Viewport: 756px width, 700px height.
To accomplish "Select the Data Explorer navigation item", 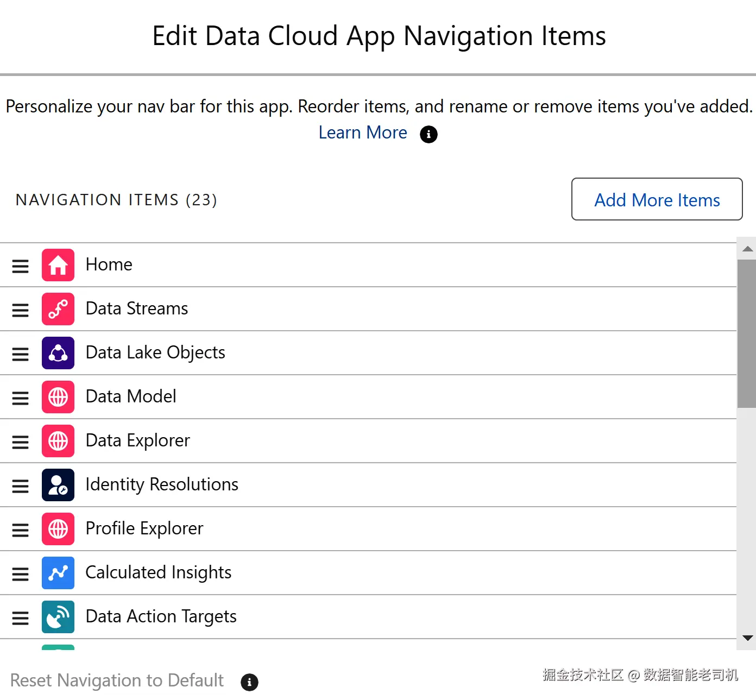I will pos(138,440).
